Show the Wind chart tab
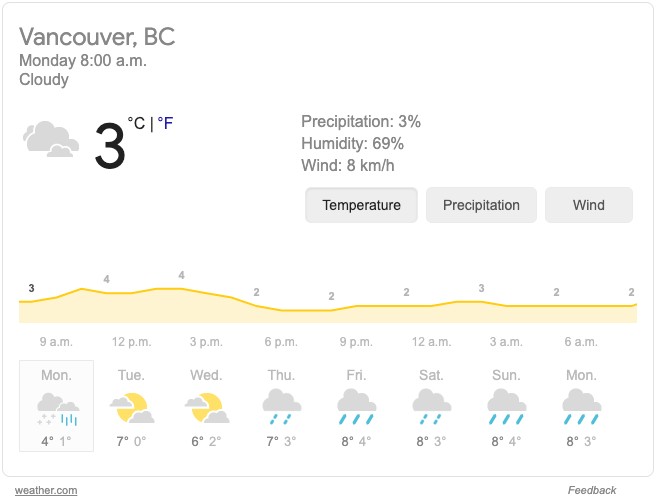This screenshot has height=499, width=659. tap(589, 205)
